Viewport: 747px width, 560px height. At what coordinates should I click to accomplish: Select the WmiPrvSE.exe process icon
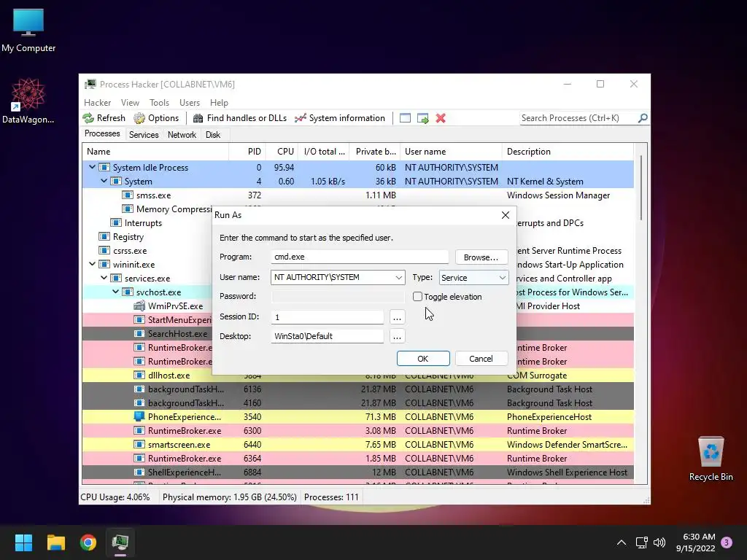[x=139, y=306]
